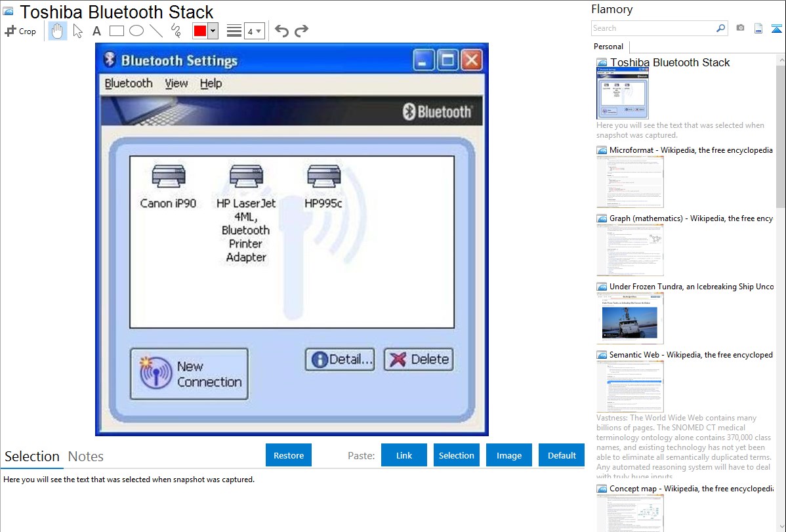The width and height of the screenshot is (786, 532).
Task: Open the color picker dropdown arrow
Action: tap(213, 31)
